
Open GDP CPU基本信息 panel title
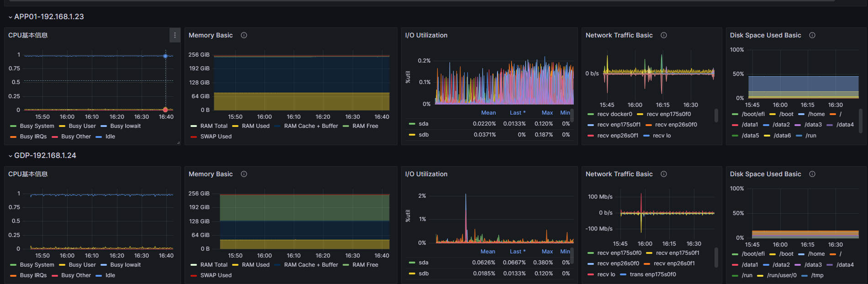click(x=28, y=174)
